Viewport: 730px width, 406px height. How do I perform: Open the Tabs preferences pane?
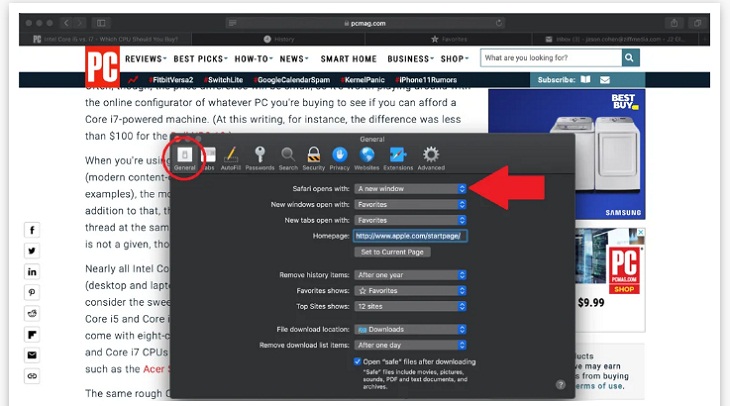(x=209, y=158)
